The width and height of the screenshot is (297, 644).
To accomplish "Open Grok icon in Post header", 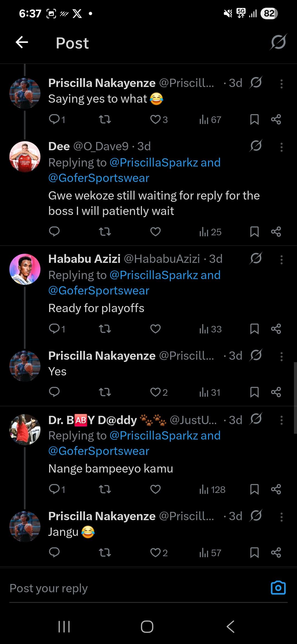I will [278, 42].
